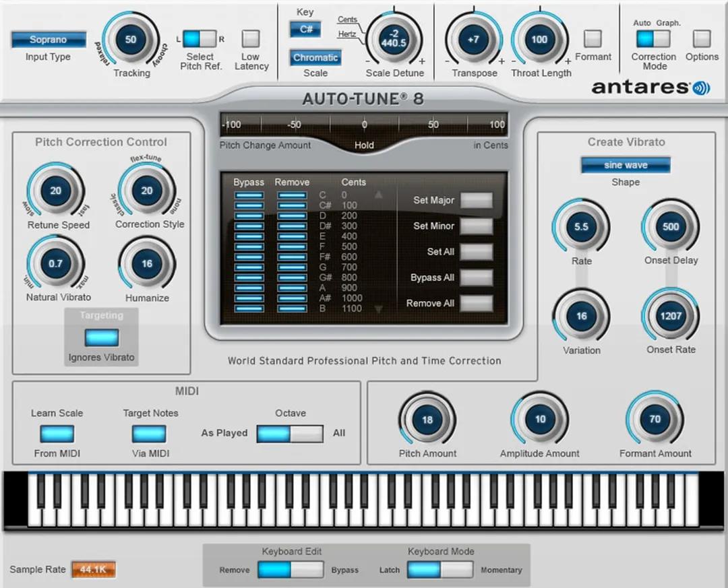Click the vibrato Rate knob
This screenshot has width=728, height=588.
pos(580,228)
